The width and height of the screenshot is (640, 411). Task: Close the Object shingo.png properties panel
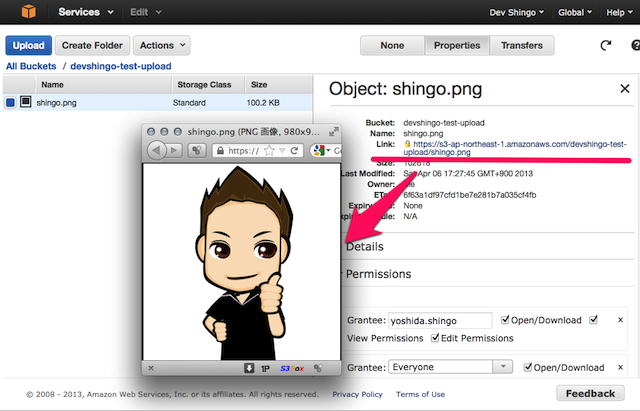click(624, 89)
